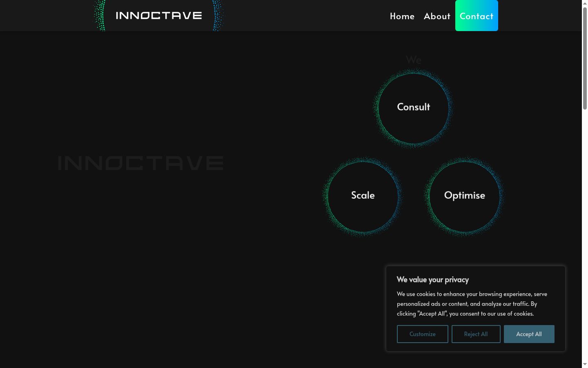Select the Consult circle
This screenshot has width=588, height=368.
click(x=414, y=108)
